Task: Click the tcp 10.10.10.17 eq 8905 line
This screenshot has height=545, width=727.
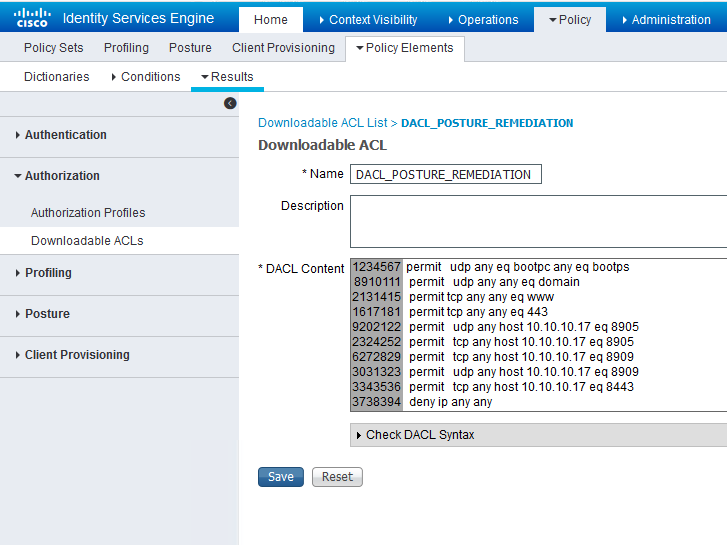Action: point(521,342)
